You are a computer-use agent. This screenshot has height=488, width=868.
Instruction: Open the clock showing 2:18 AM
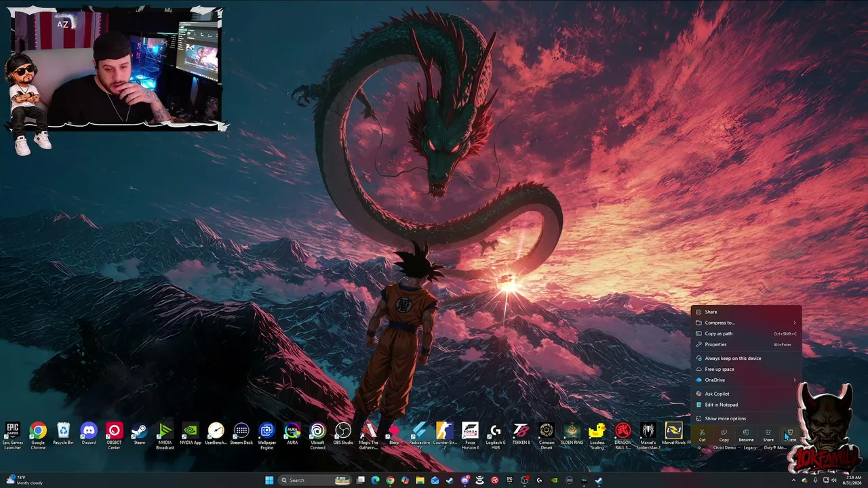tap(852, 480)
